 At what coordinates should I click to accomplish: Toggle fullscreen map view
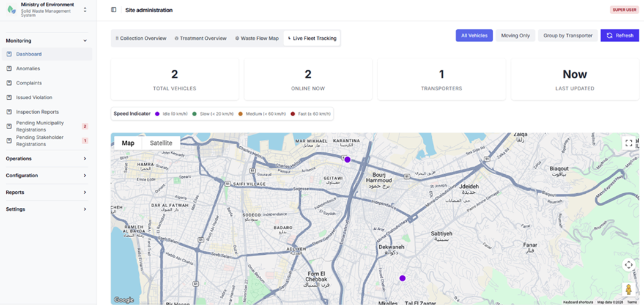[628, 143]
